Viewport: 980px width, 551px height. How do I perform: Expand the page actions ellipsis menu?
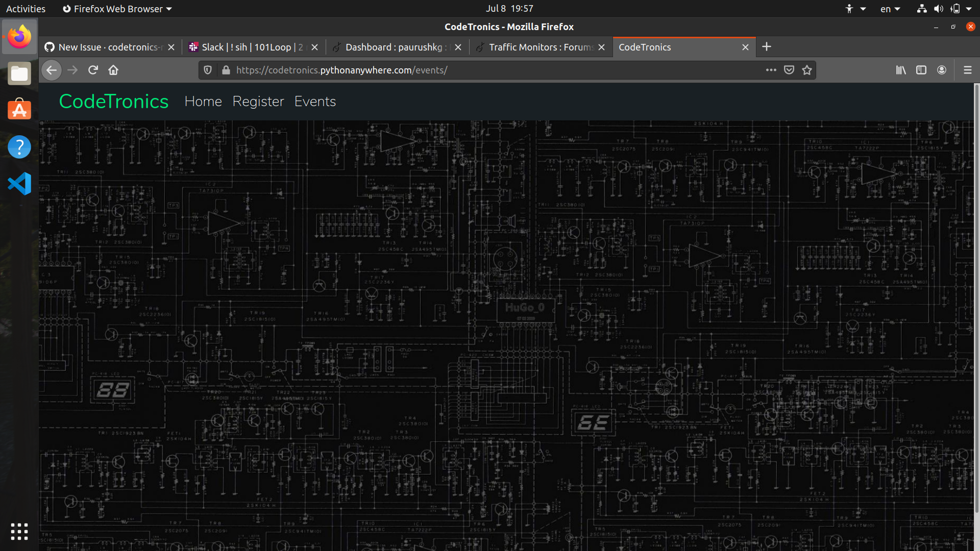tap(771, 70)
